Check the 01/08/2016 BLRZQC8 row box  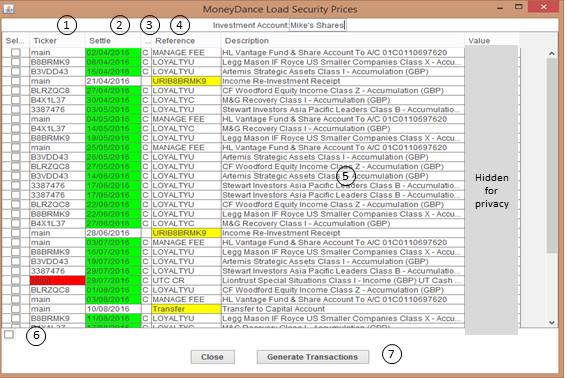point(16,290)
